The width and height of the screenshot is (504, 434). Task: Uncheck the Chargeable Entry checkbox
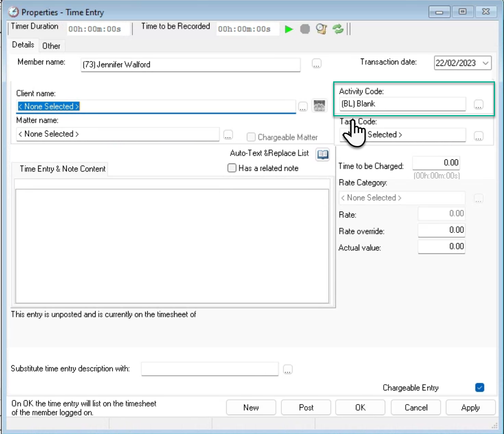pyautogui.click(x=480, y=388)
